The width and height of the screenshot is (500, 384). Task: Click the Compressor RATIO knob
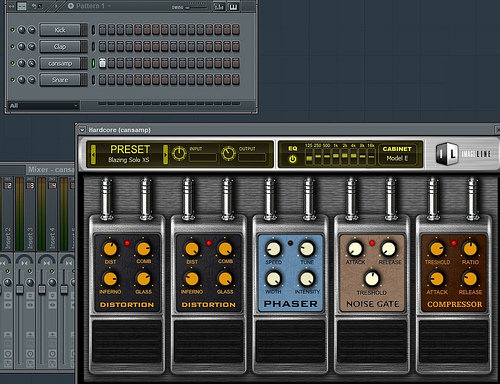470,249
